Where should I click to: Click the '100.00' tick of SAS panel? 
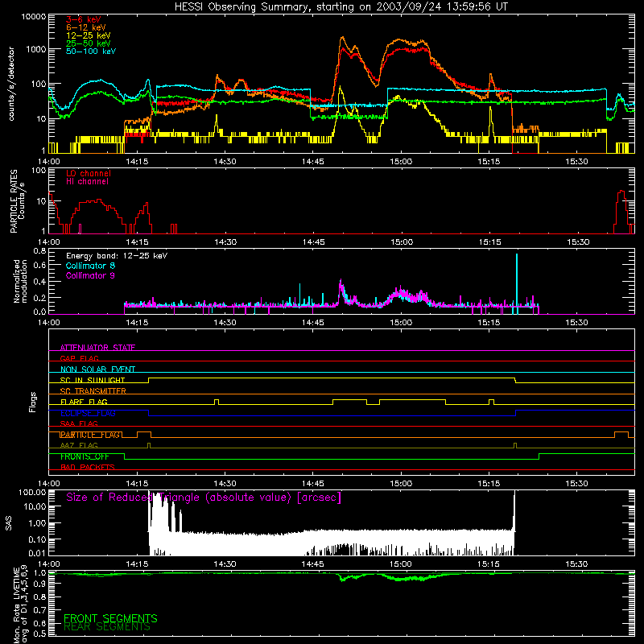coord(33,493)
